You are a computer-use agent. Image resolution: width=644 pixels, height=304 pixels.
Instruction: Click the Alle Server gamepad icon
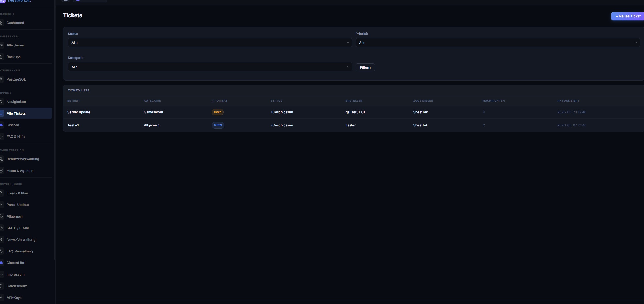point(1,45)
